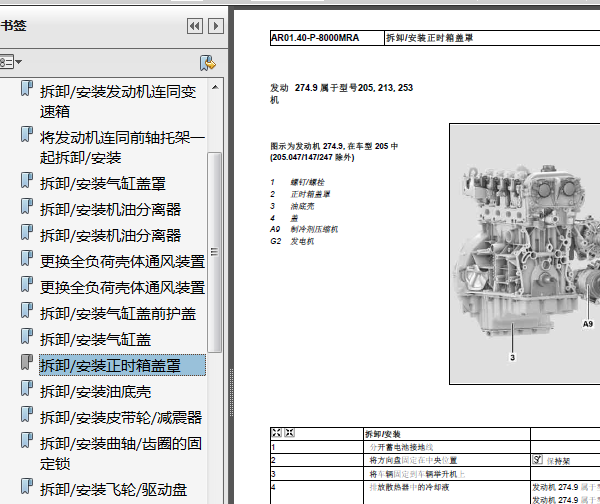Image resolution: width=600 pixels, height=504 pixels.
Task: Click A9 callout label in engine figure
Action: pyautogui.click(x=588, y=324)
